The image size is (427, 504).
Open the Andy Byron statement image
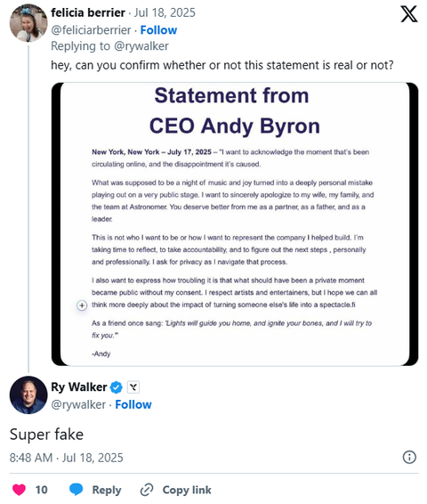(x=235, y=224)
